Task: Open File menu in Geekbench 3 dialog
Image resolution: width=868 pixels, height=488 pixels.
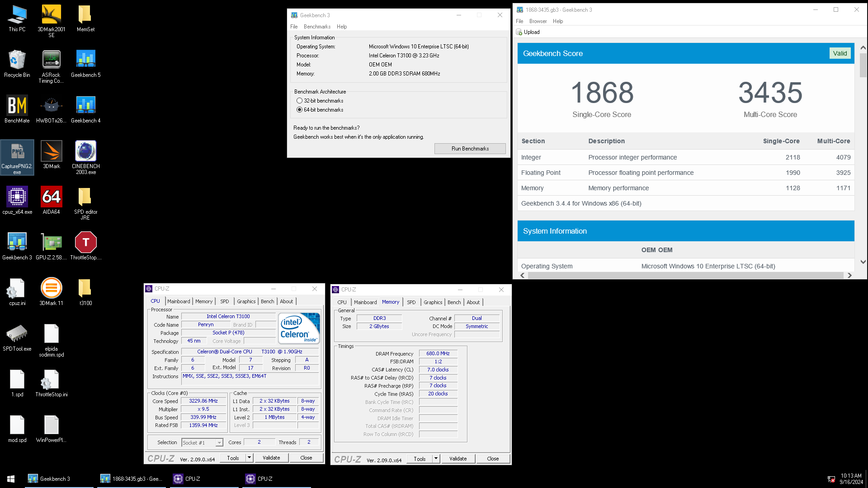Action: pos(294,27)
